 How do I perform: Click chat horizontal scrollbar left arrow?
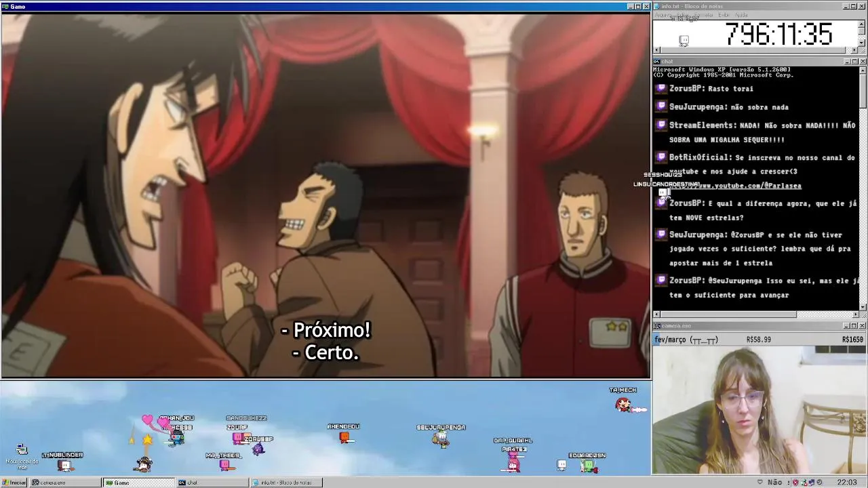click(x=656, y=314)
